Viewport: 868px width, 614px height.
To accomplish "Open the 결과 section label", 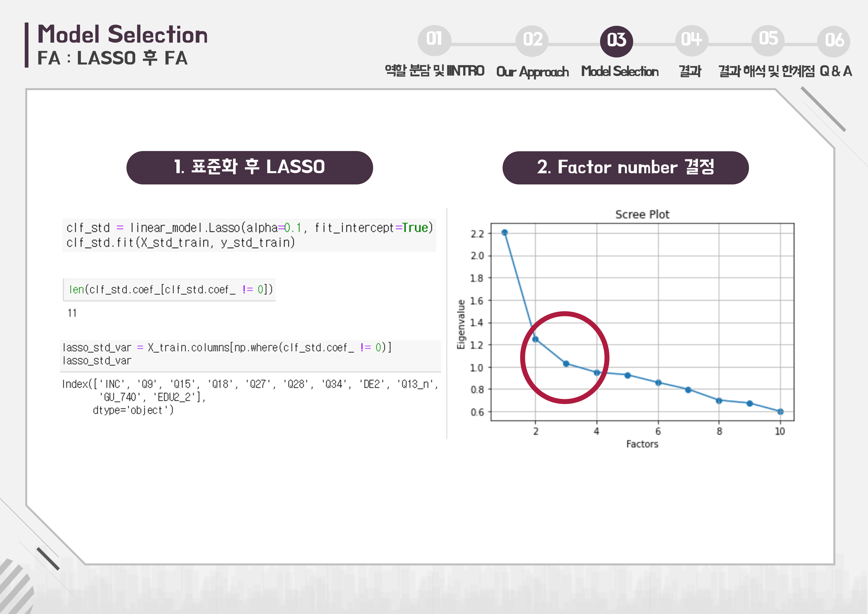I will point(690,72).
